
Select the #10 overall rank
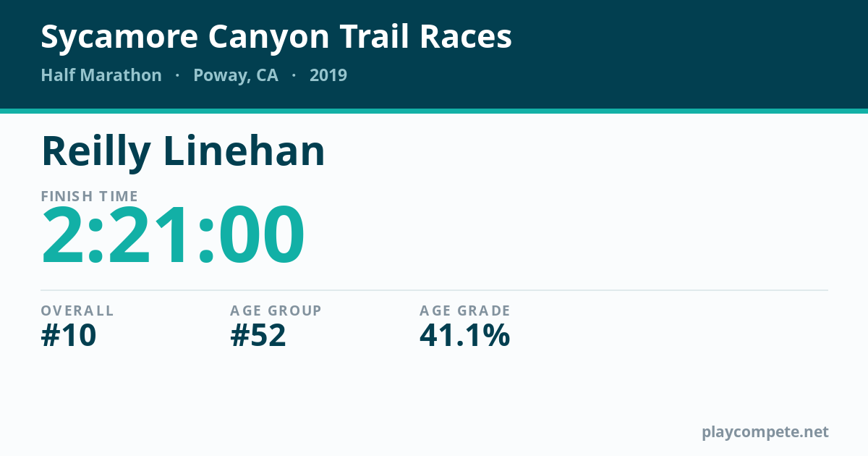[x=69, y=336]
